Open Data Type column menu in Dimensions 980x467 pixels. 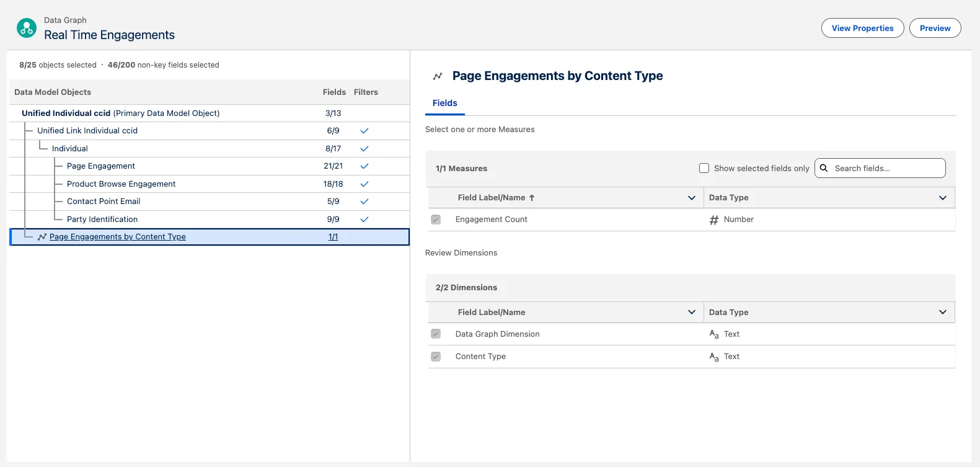pos(943,313)
